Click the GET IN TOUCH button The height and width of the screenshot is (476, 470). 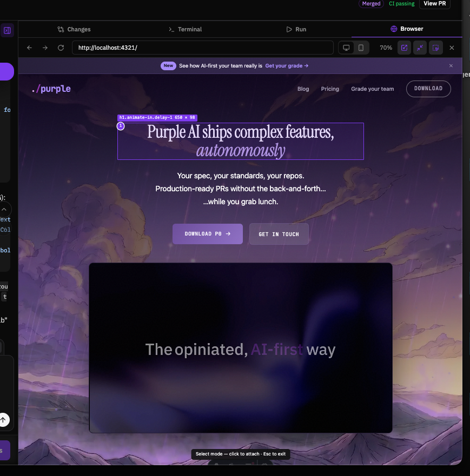pos(279,234)
